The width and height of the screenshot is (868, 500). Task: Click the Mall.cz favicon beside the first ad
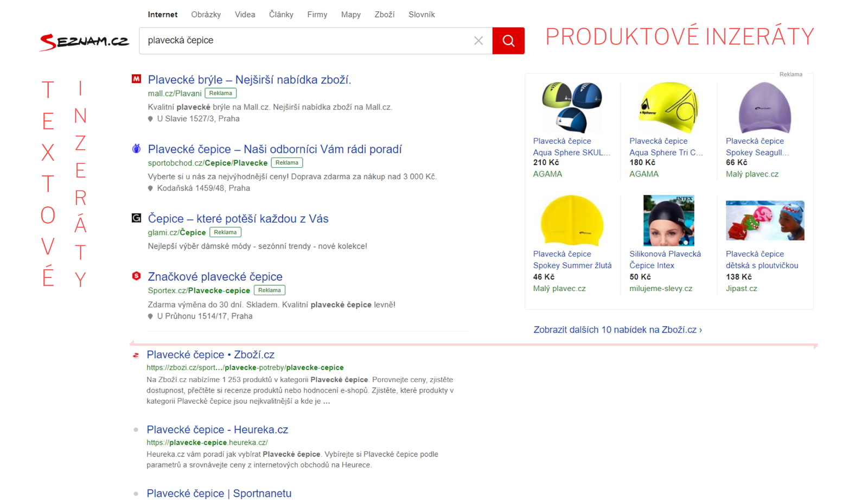pos(136,79)
